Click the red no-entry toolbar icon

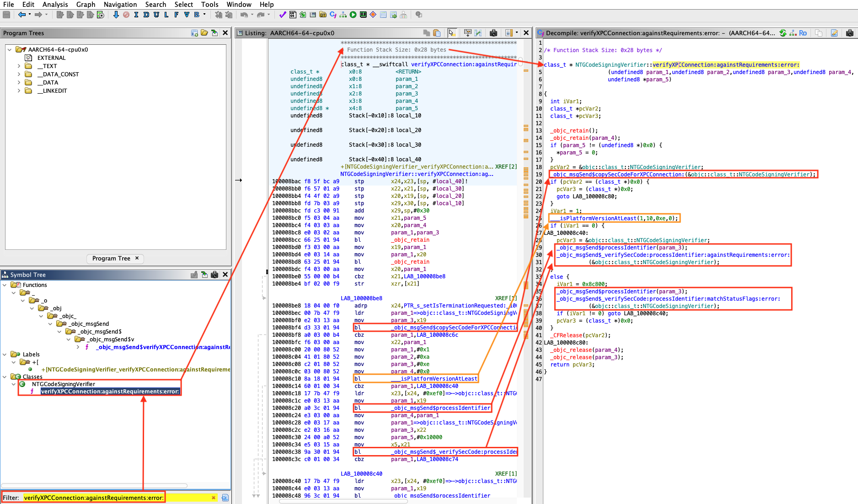coord(126,15)
